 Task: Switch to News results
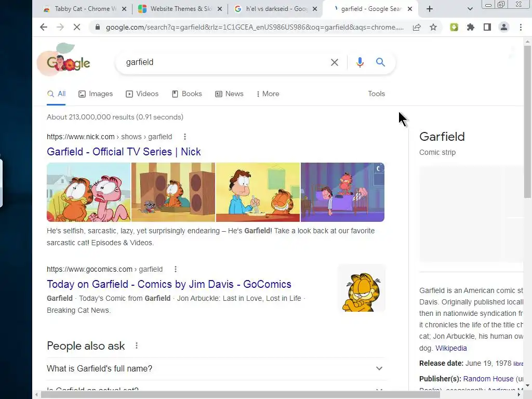[229, 94]
